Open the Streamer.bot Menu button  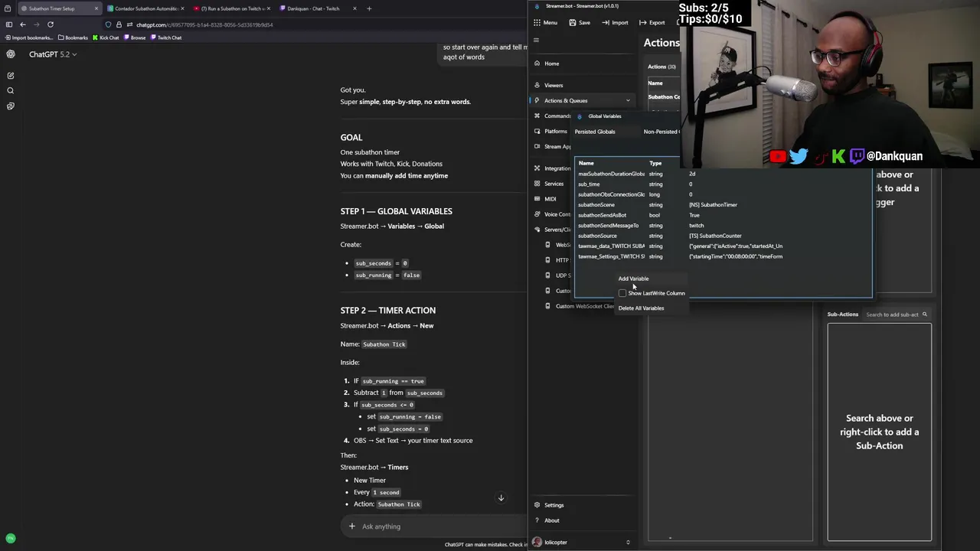[546, 22]
